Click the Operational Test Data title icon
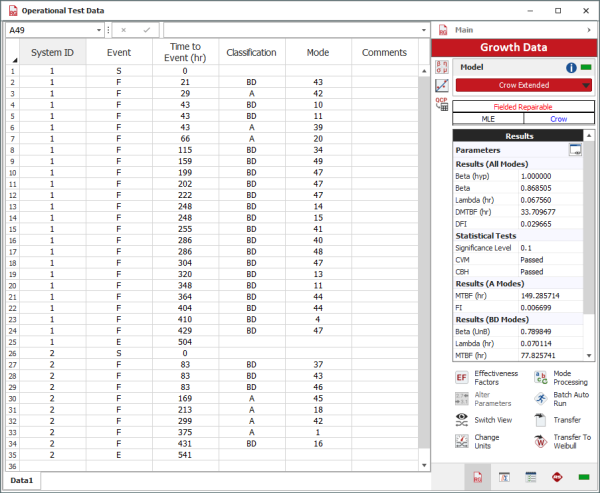This screenshot has width=600, height=493. (x=13, y=11)
